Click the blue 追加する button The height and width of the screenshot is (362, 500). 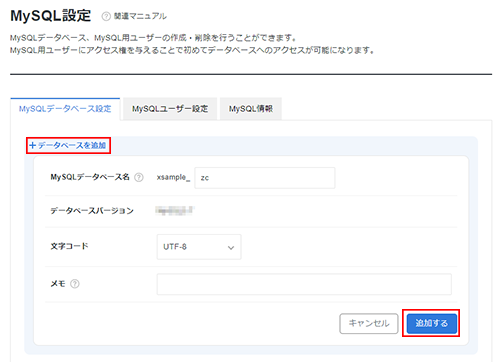(x=431, y=323)
